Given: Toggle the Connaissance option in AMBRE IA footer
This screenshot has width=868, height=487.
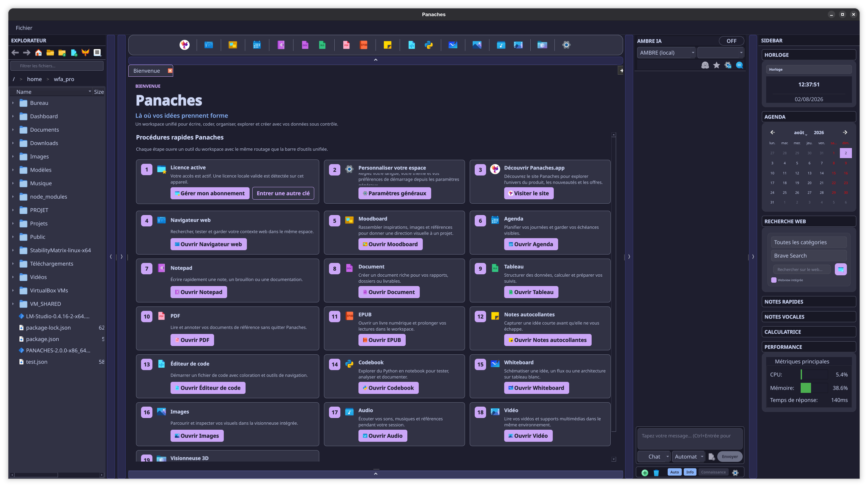Looking at the screenshot, I should [x=713, y=472].
